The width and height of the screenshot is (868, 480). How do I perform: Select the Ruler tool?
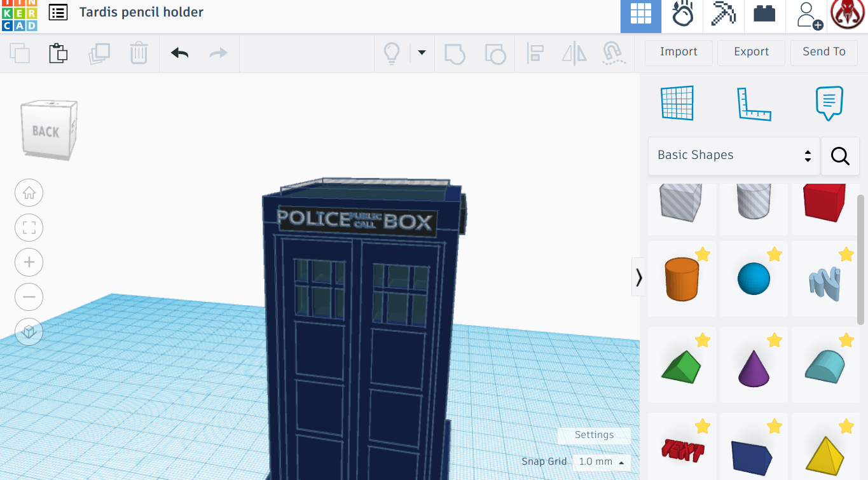click(754, 104)
